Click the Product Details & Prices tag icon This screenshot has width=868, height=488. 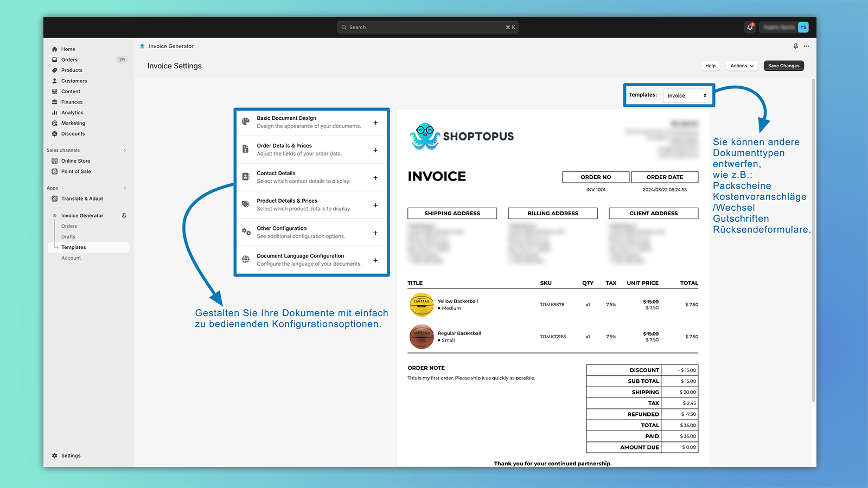click(246, 204)
